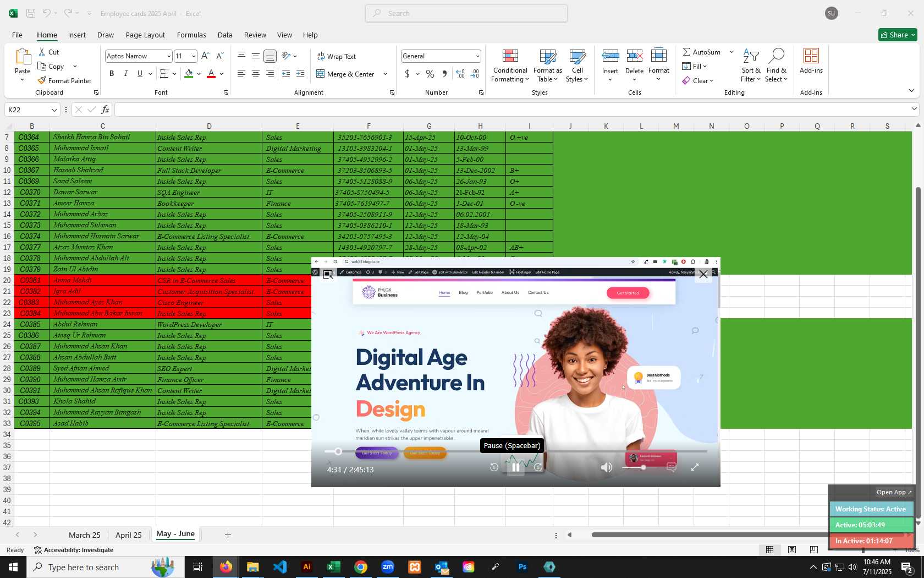Open the font size dropdown

[193, 56]
